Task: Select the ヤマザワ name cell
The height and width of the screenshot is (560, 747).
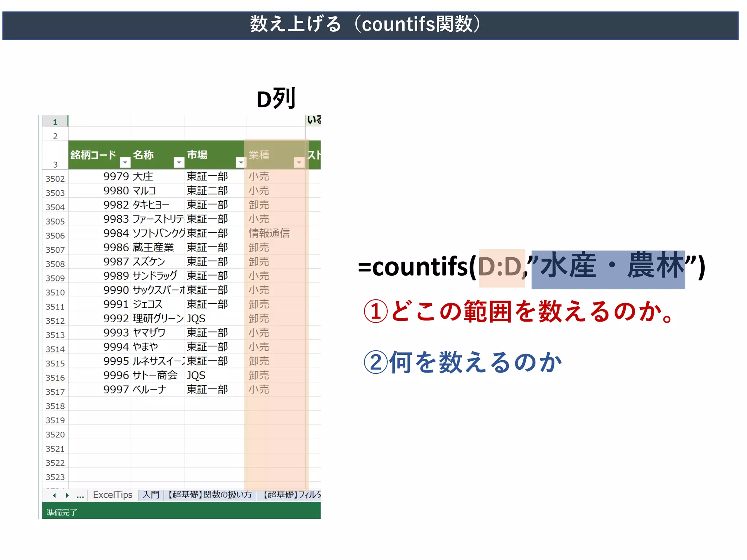Action: pyautogui.click(x=158, y=333)
